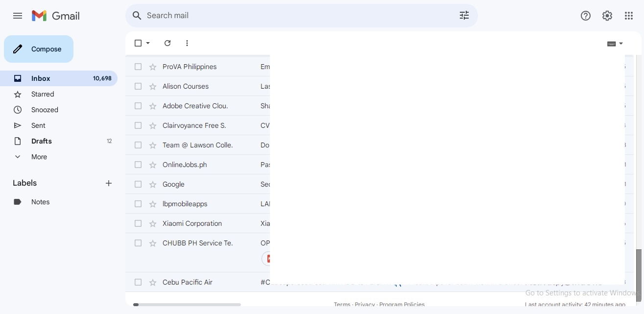This screenshot has width=644, height=314.
Task: Open the main menu hamburger icon
Action: (x=18, y=16)
